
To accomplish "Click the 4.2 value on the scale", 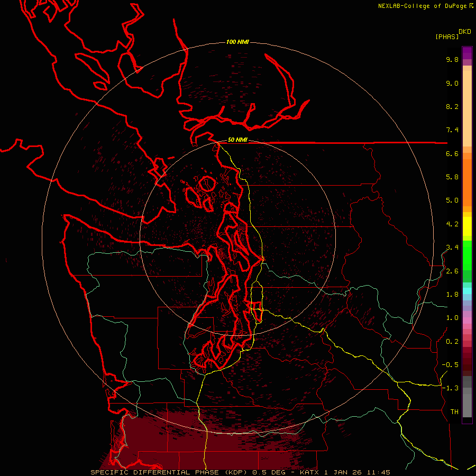I will tap(452, 224).
